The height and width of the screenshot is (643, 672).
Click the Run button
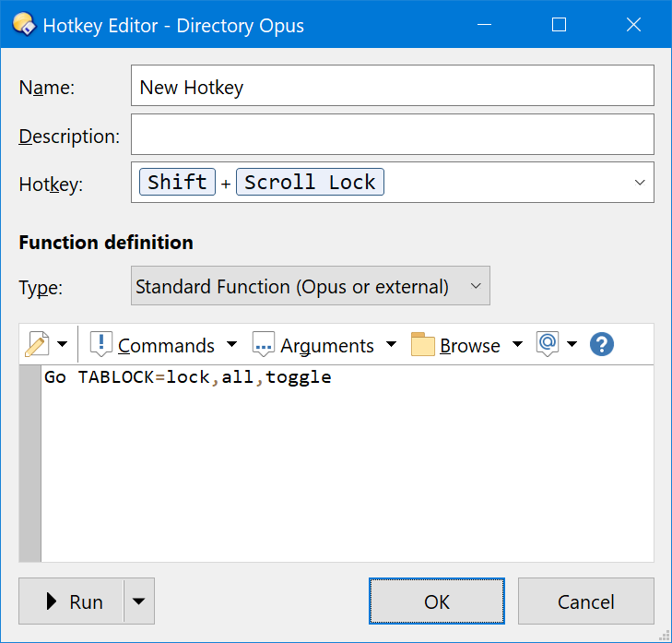[74, 601]
